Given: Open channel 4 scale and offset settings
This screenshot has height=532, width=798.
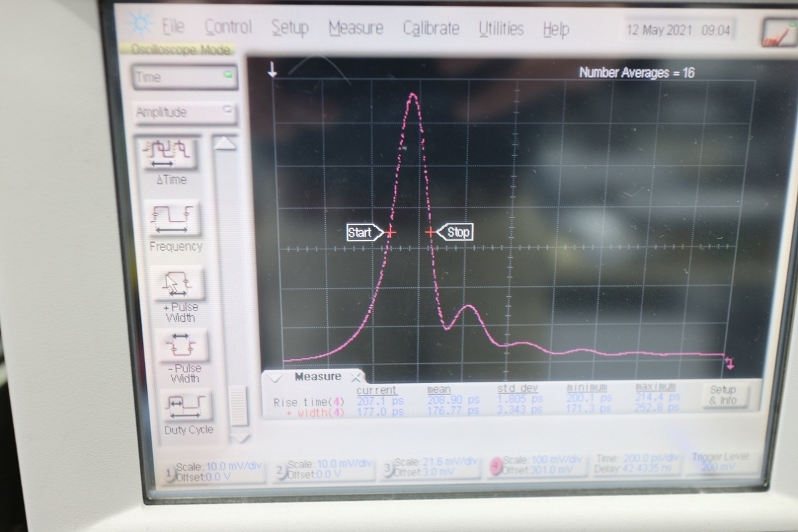Looking at the screenshot, I should pyautogui.click(x=537, y=465).
